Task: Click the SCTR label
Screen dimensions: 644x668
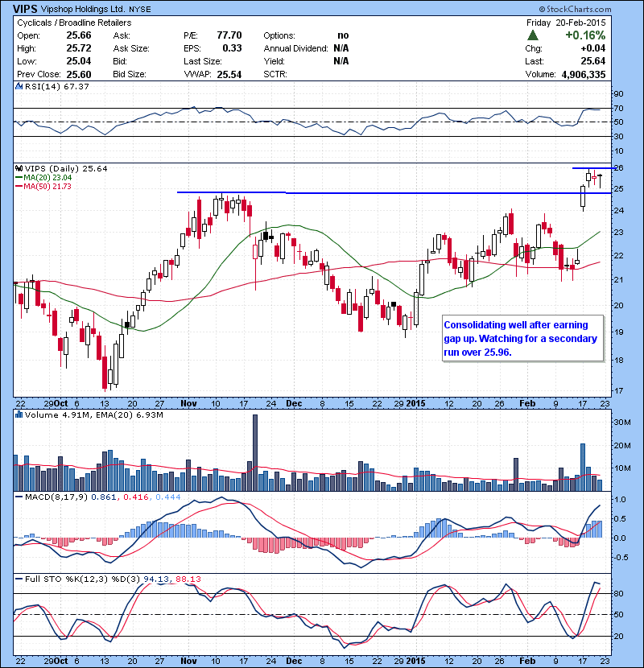Action: [275, 74]
